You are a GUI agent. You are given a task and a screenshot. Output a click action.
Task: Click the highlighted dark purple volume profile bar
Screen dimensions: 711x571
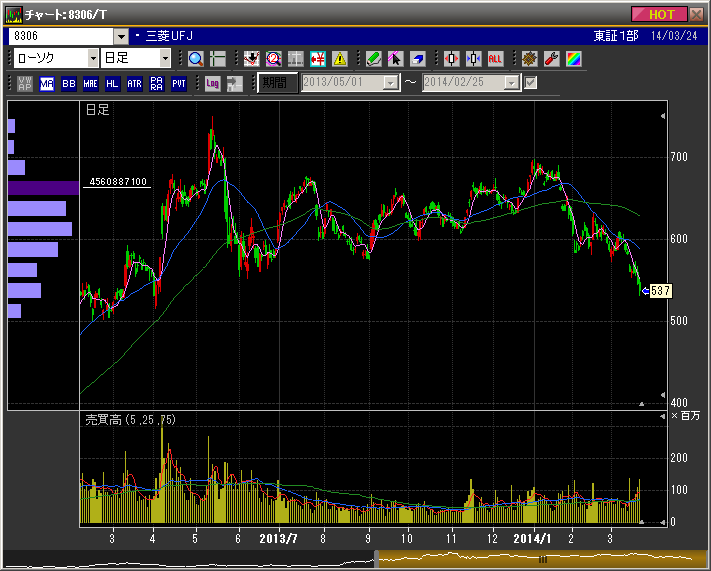pyautogui.click(x=43, y=188)
